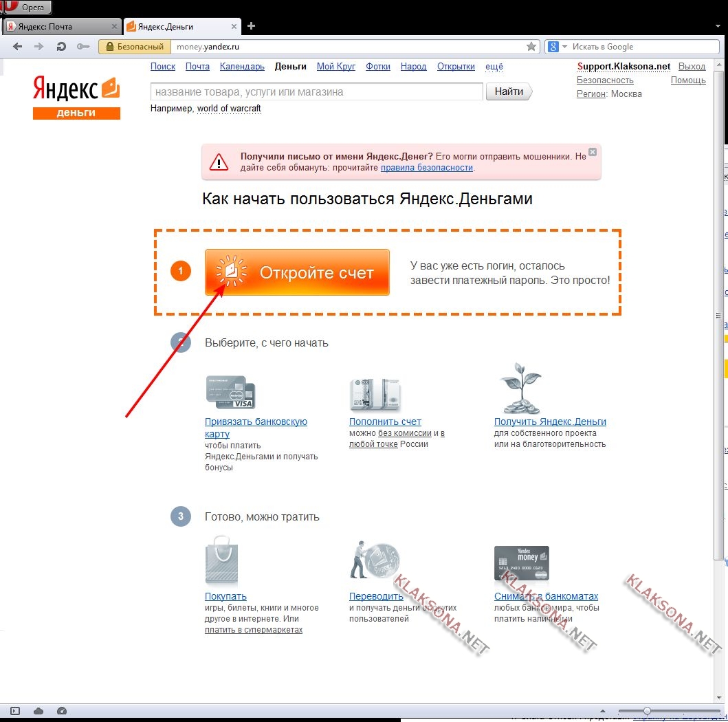Click the Безопасный security badge
Image resolution: width=728 pixels, height=722 pixels.
tap(135, 47)
